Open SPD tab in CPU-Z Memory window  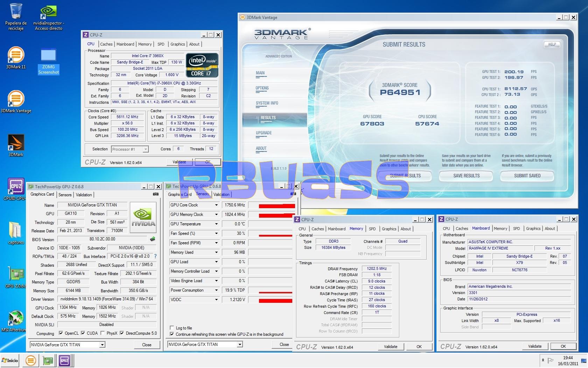click(x=372, y=229)
